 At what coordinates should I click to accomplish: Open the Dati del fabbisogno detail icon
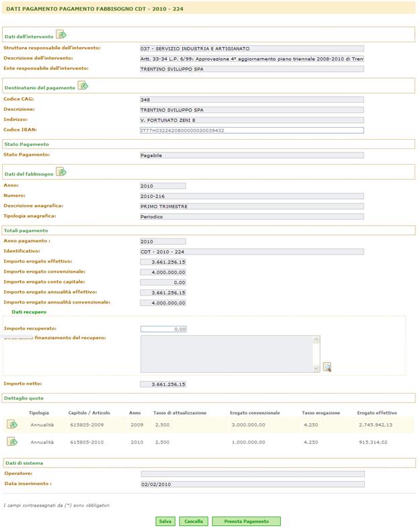point(61,172)
